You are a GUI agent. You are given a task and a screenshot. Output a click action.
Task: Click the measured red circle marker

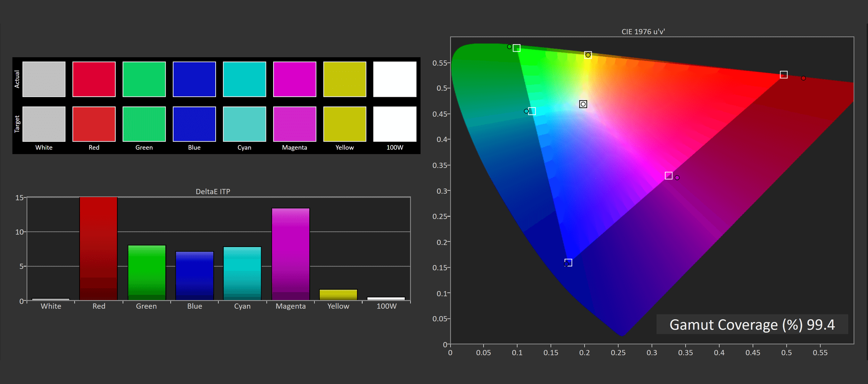[803, 78]
